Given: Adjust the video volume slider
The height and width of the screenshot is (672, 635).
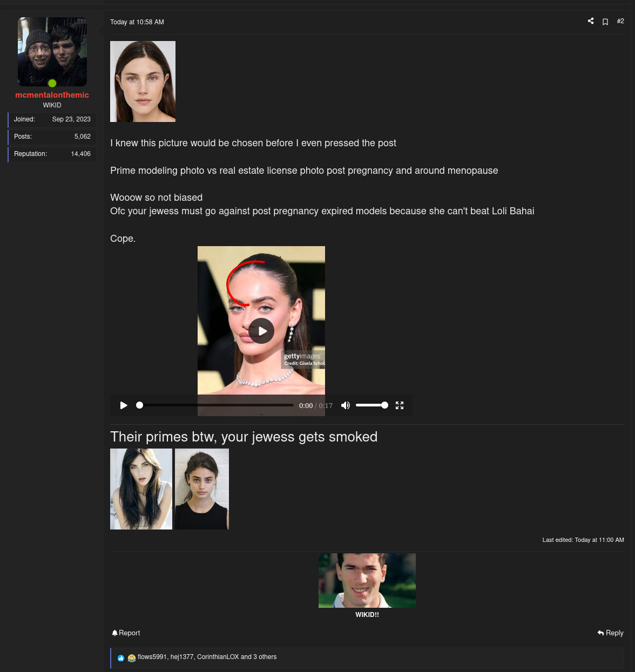Looking at the screenshot, I should [371, 405].
